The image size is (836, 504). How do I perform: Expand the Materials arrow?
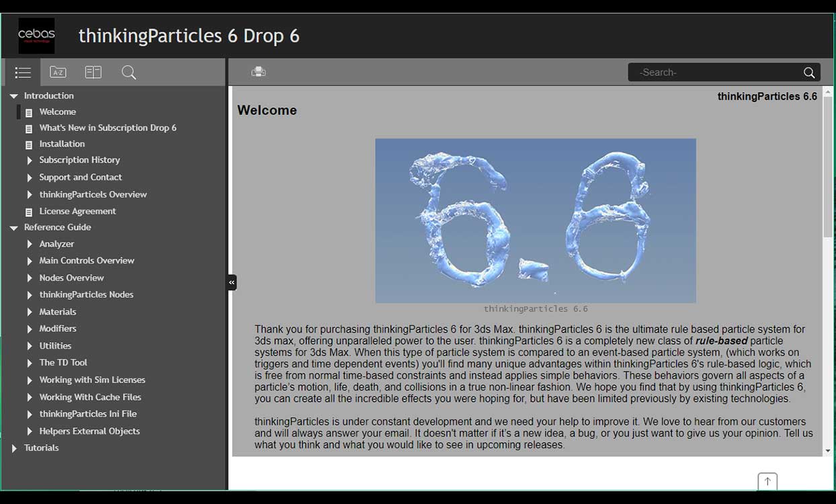coord(30,312)
